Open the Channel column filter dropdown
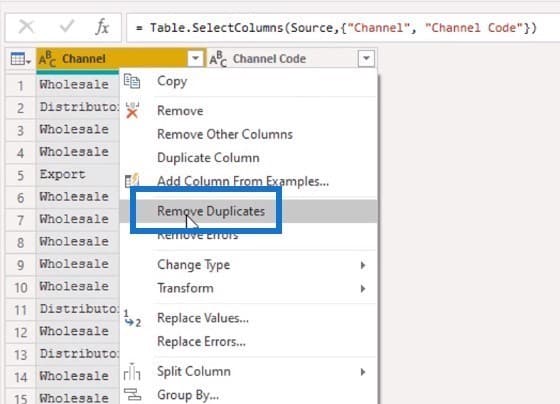Viewport: 560px width, 404px height. pos(195,58)
